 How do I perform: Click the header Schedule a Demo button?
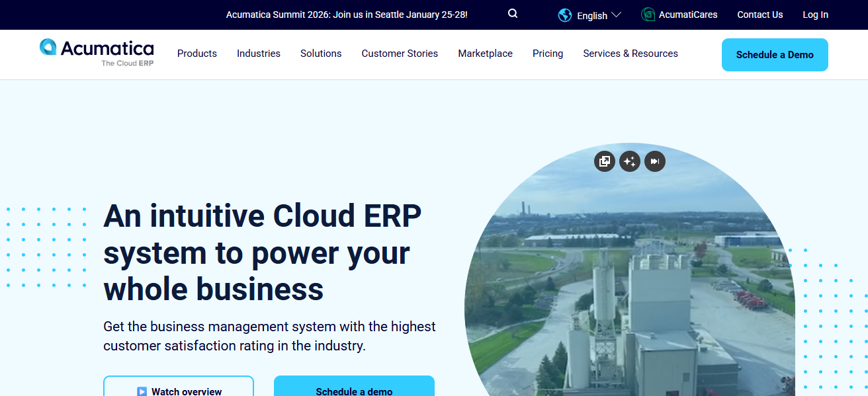(775, 55)
